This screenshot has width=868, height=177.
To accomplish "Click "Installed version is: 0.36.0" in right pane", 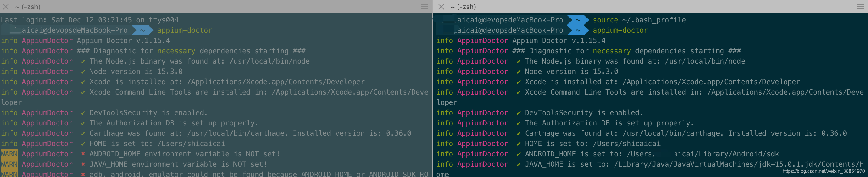I will pos(788,133).
